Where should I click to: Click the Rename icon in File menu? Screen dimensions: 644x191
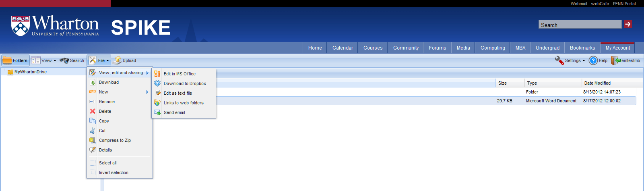coord(93,102)
